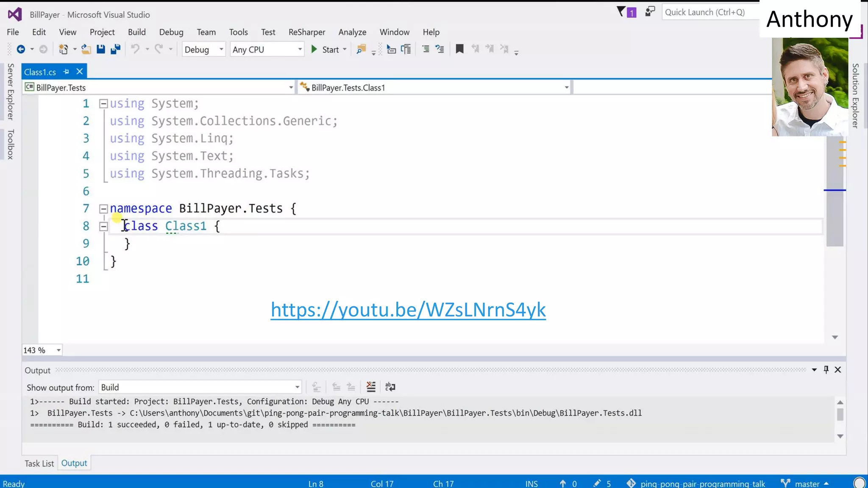868x488 pixels.
Task: Open the youtu.be video link
Action: tap(408, 310)
